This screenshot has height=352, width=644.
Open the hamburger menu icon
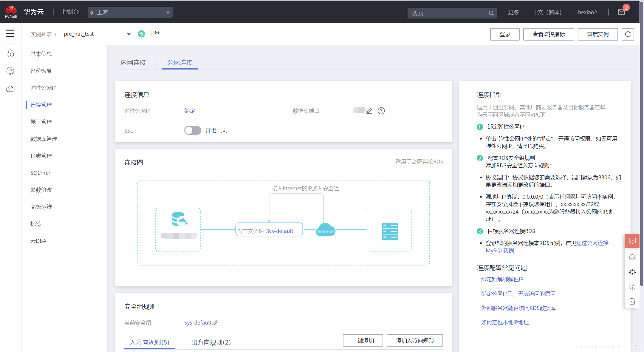pos(10,33)
